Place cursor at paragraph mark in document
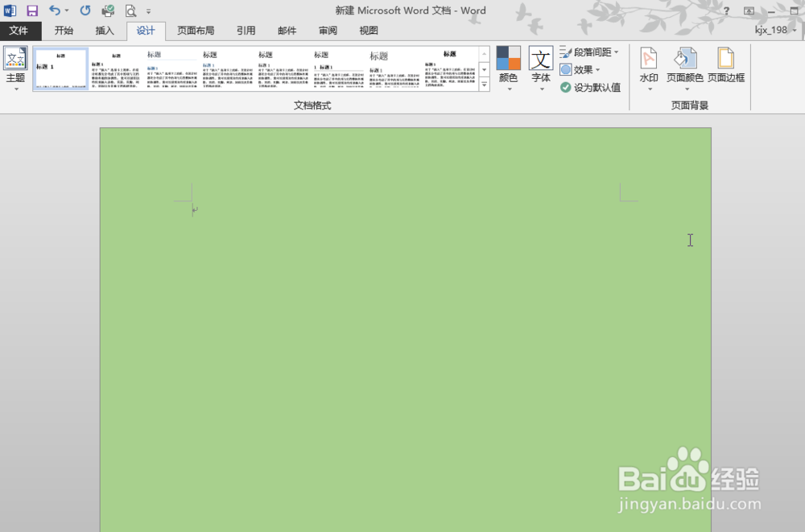The image size is (805, 532). tap(195, 209)
